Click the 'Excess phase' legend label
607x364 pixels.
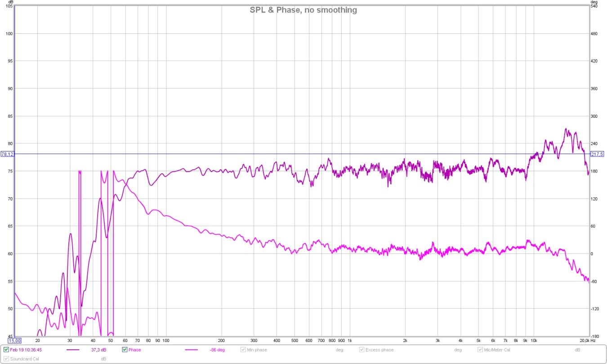[x=380, y=350]
